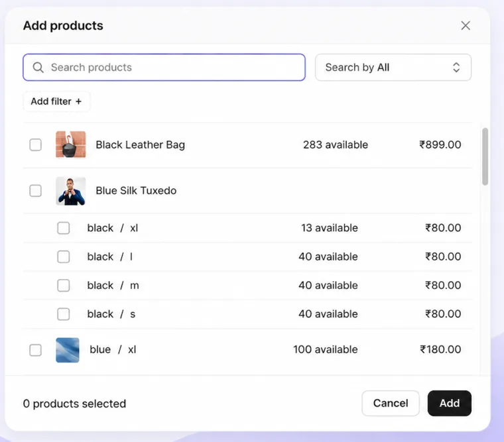The image size is (504, 442).
Task: Check the Blue Silk Tuxedo checkbox
Action: click(35, 190)
